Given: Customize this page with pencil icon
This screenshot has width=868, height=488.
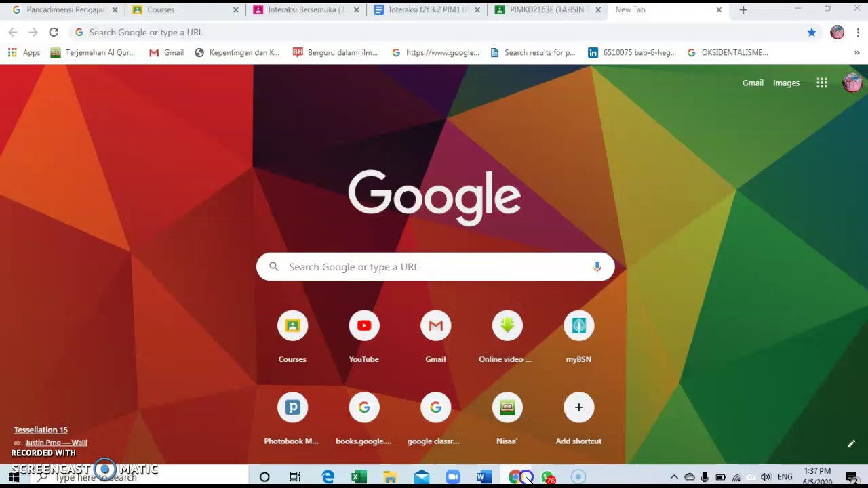Looking at the screenshot, I should click(x=851, y=444).
